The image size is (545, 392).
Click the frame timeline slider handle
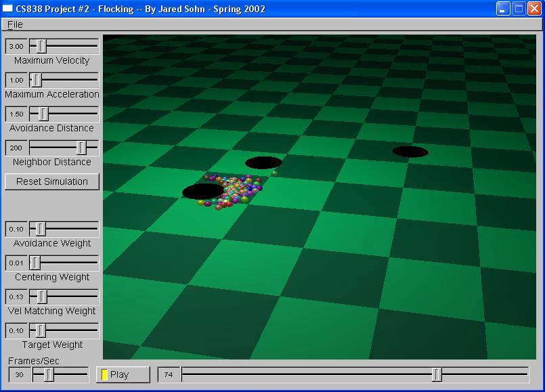point(437,374)
